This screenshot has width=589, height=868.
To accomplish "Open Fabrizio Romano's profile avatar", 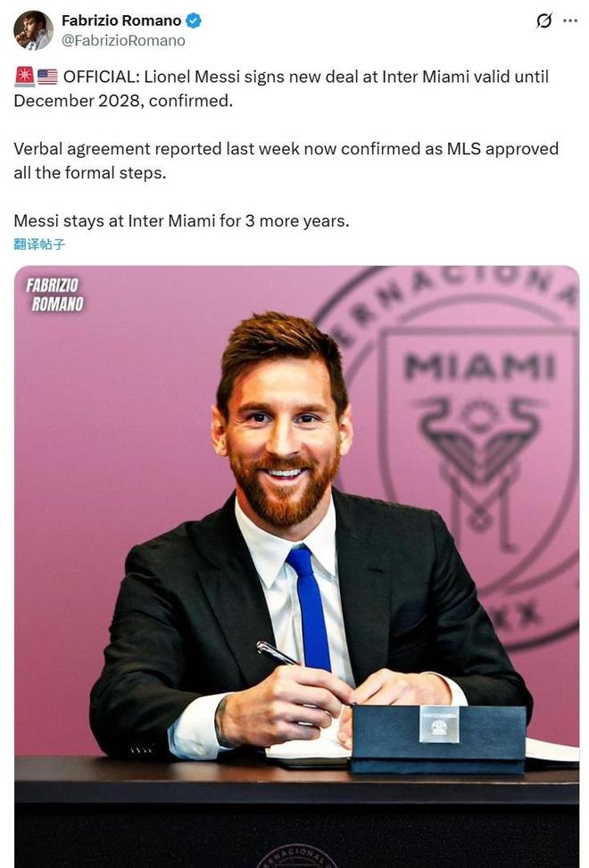I will [33, 30].
